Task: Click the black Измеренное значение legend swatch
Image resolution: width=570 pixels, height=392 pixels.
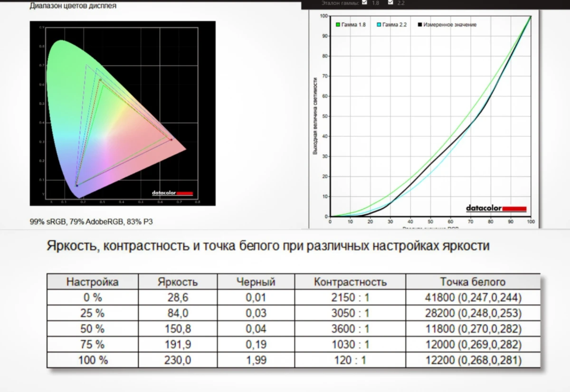Action: (419, 25)
